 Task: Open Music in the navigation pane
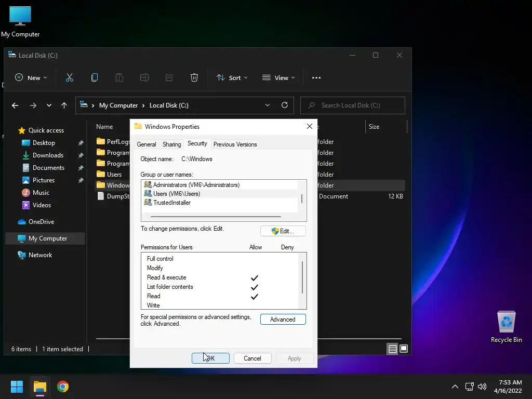(x=41, y=193)
